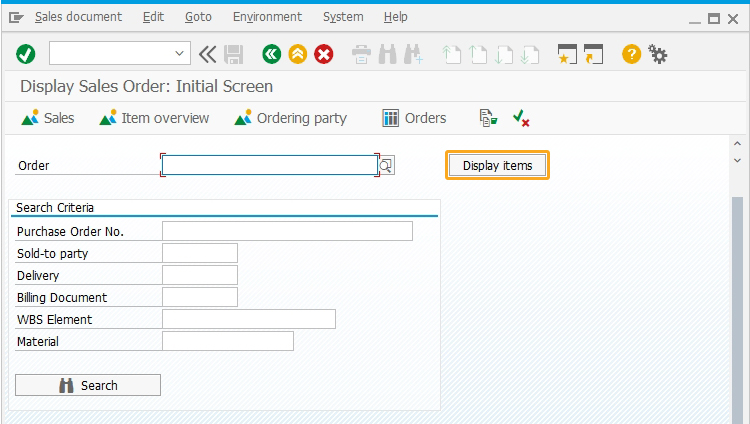
Task: Open the Environment menu
Action: [x=267, y=17]
